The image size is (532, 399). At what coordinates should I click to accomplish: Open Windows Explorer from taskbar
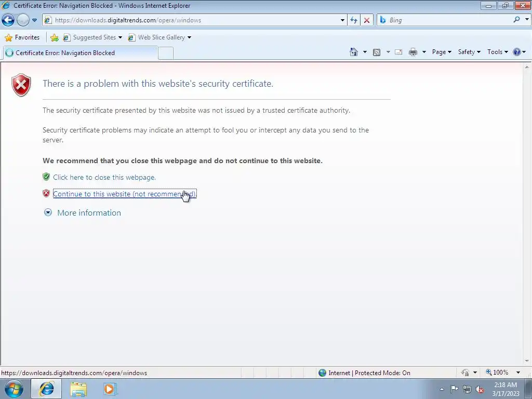coord(79,389)
